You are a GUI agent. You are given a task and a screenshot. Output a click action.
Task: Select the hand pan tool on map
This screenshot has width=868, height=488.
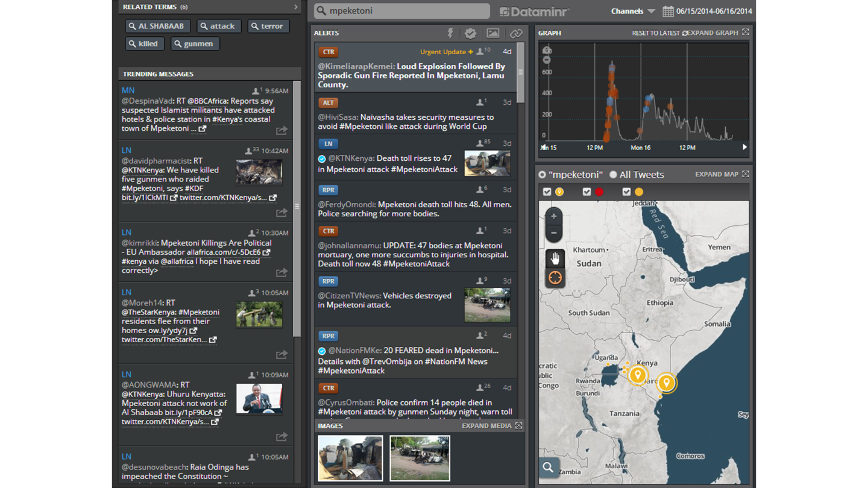point(555,258)
